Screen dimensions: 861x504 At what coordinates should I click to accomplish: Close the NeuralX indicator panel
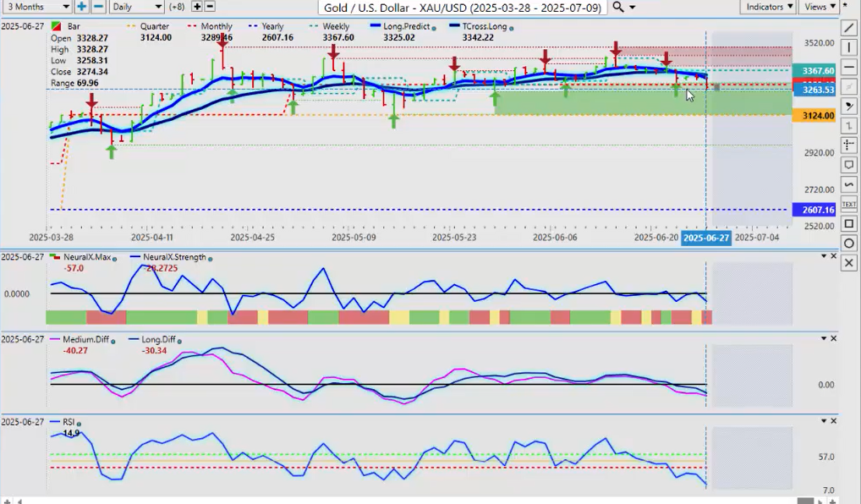point(834,256)
